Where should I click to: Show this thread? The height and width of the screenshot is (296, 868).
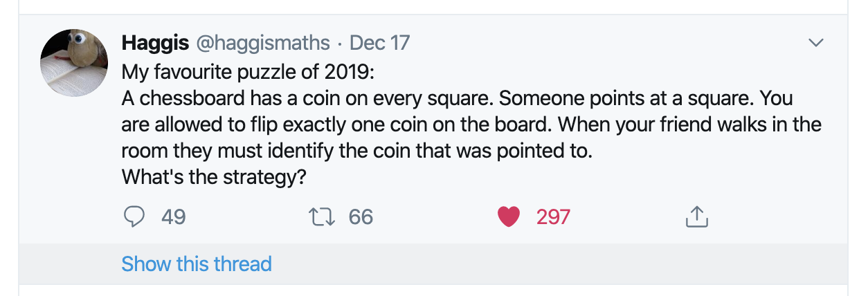(197, 263)
